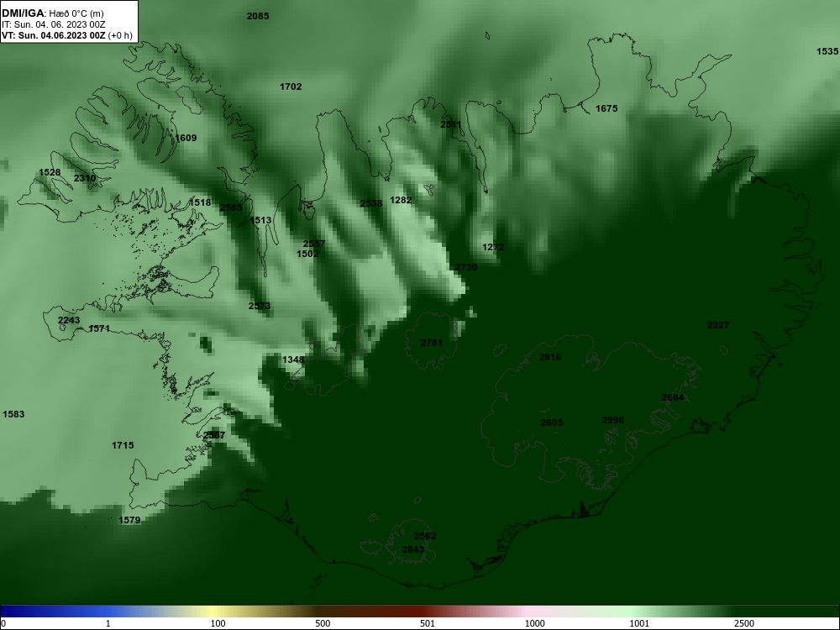This screenshot has height=630, width=840.
Task: Click the color scale at tick 0
Action: click(3, 623)
